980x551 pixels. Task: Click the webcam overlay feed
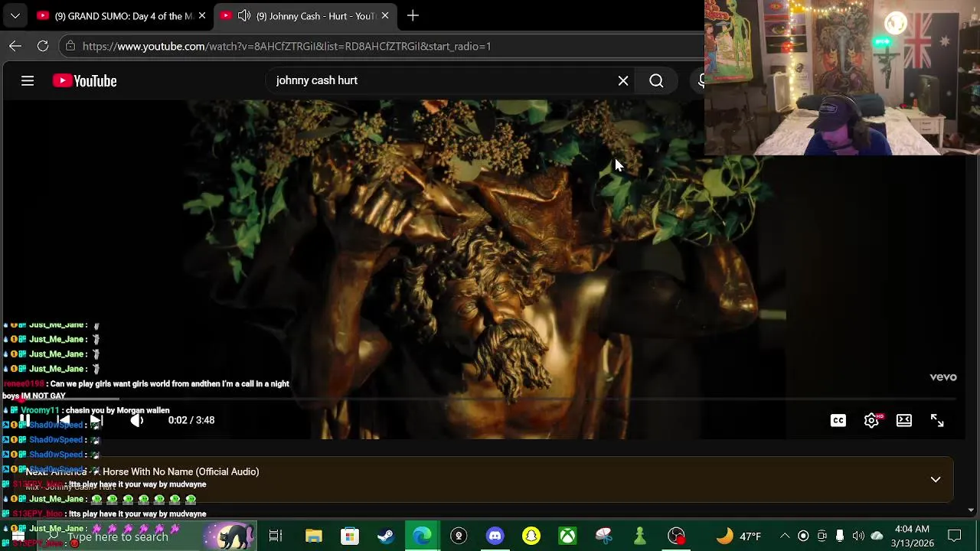[x=842, y=77]
